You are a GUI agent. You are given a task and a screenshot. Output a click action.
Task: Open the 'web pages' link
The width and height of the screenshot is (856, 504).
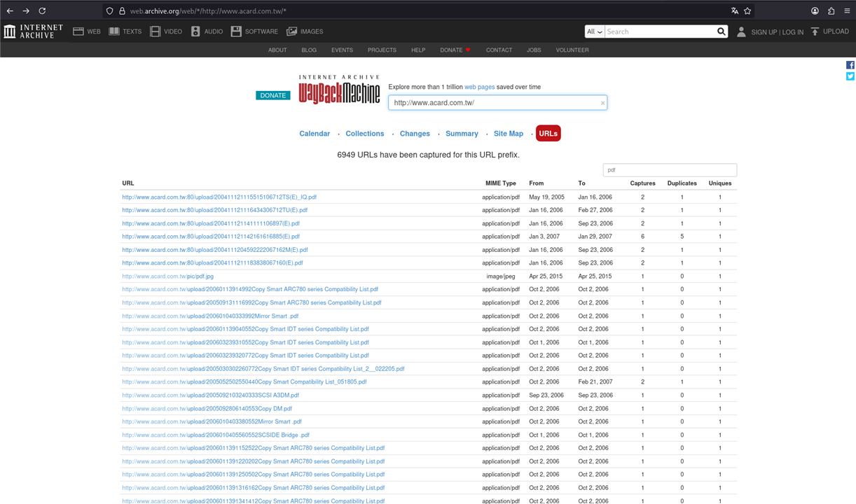pyautogui.click(x=480, y=87)
